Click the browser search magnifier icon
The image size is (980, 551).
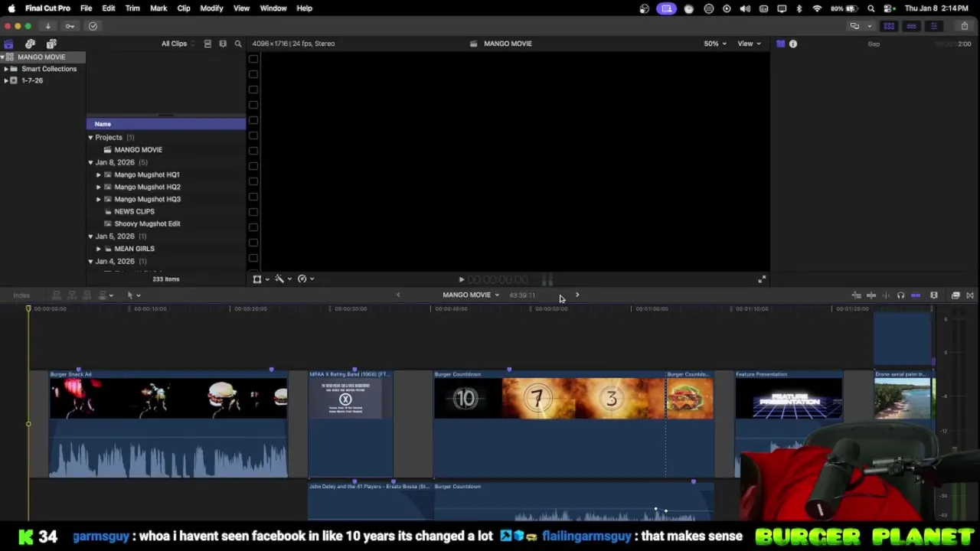click(238, 44)
